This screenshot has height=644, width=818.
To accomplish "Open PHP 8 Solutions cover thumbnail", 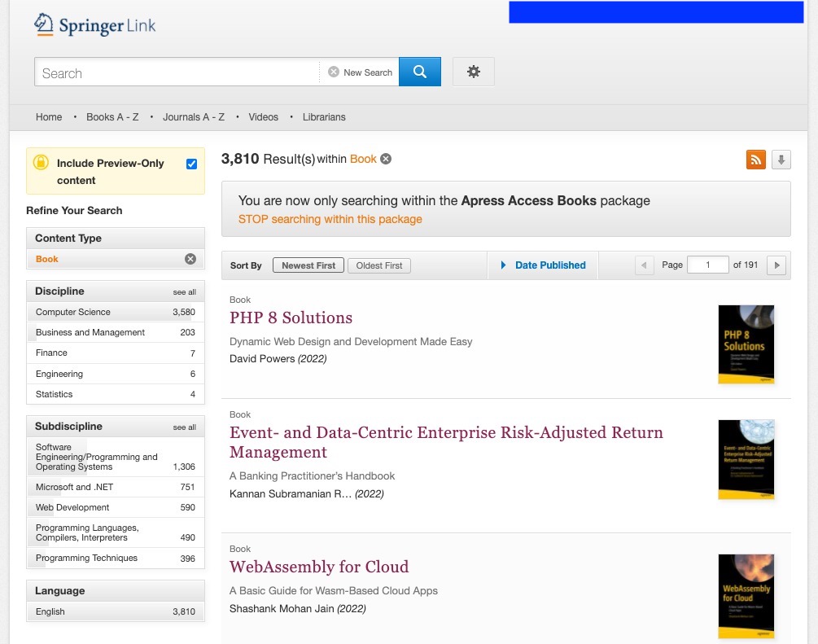I will (x=746, y=344).
